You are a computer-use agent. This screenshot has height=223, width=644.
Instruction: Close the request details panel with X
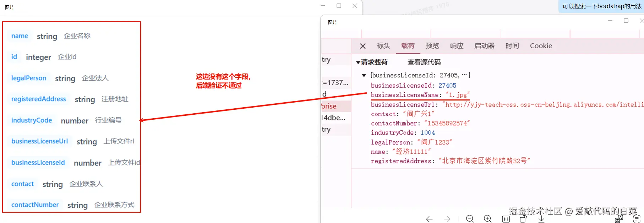[x=363, y=46]
